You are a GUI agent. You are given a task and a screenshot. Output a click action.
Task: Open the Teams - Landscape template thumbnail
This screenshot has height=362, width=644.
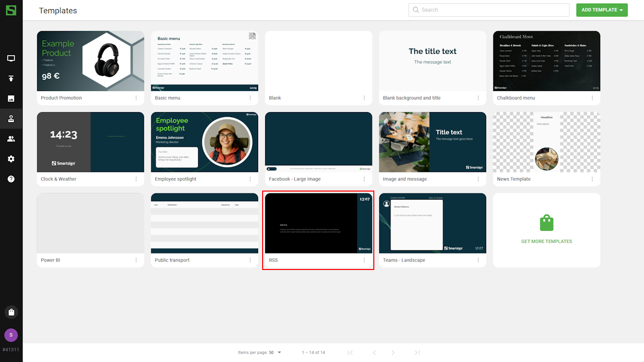(433, 223)
